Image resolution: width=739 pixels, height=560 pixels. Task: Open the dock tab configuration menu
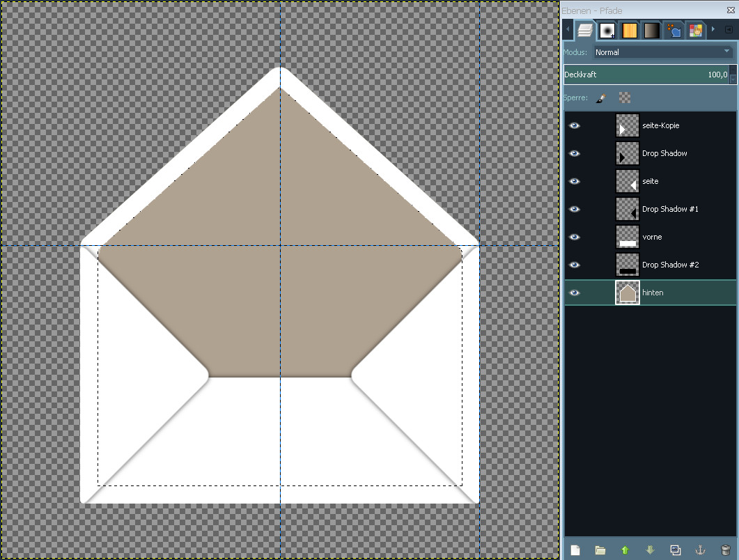tap(729, 30)
